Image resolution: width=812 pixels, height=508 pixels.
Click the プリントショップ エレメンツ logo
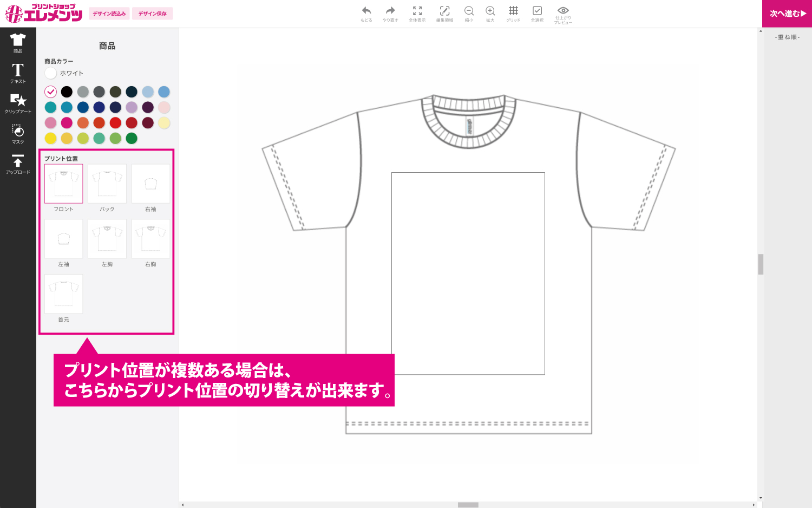[x=44, y=14]
